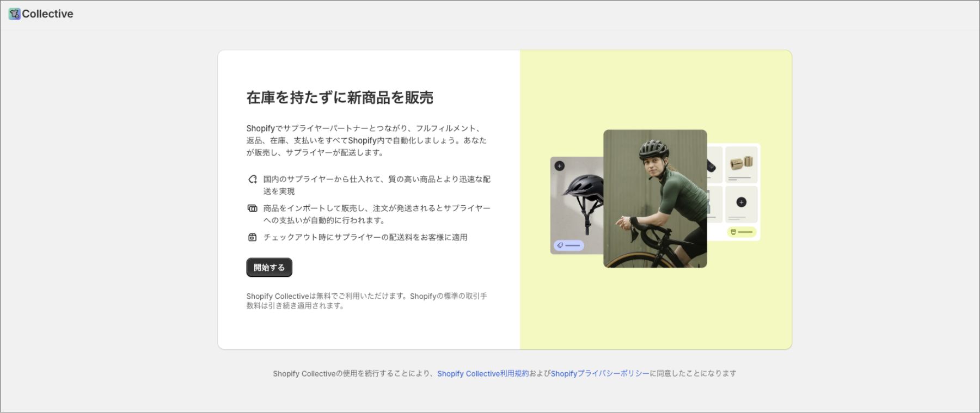The height and width of the screenshot is (413, 980).
Task: Open the Shopifyプライバシーポリシー link
Action: [599, 374]
